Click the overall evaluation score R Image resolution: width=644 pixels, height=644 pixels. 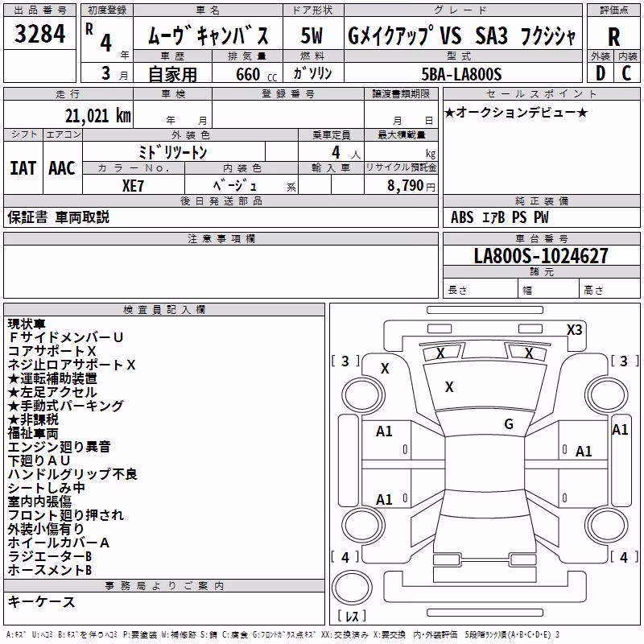tap(613, 36)
